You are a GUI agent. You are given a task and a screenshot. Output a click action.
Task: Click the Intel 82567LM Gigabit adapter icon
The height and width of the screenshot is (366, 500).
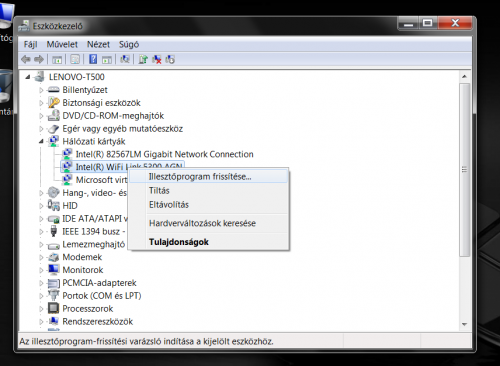tap(67, 154)
